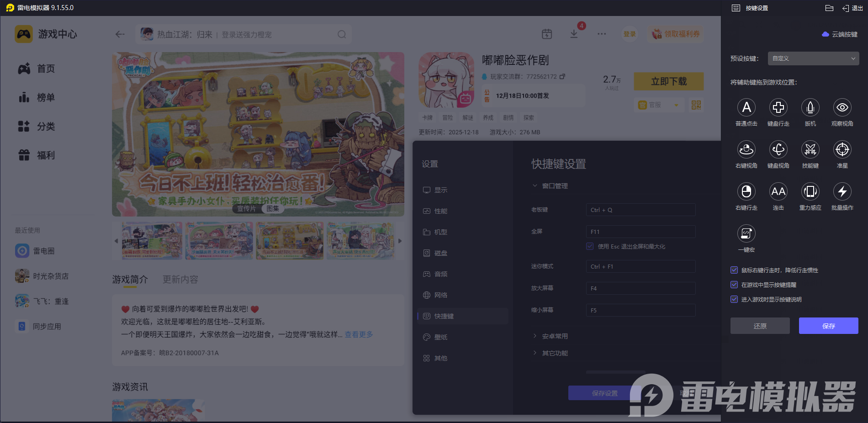
Task: Open the downloads icon with badge 4
Action: [574, 34]
